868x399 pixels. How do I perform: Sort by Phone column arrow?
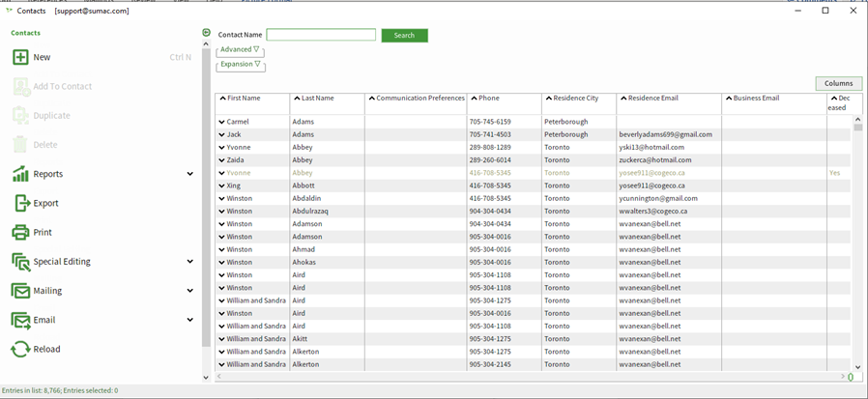(475, 99)
